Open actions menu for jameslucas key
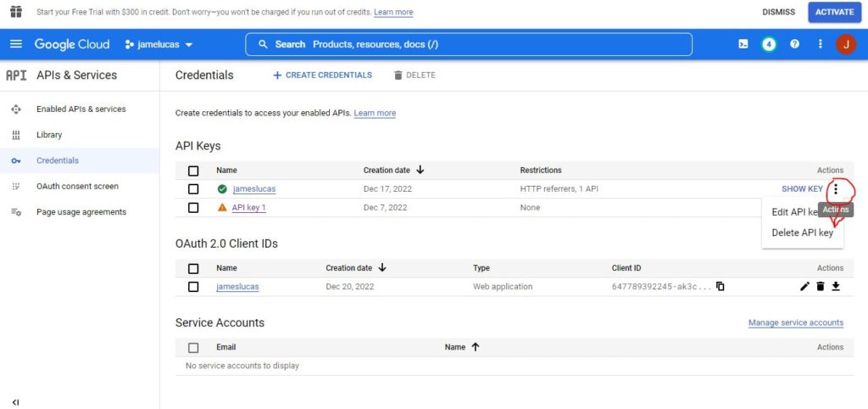868x409 pixels. (836, 189)
